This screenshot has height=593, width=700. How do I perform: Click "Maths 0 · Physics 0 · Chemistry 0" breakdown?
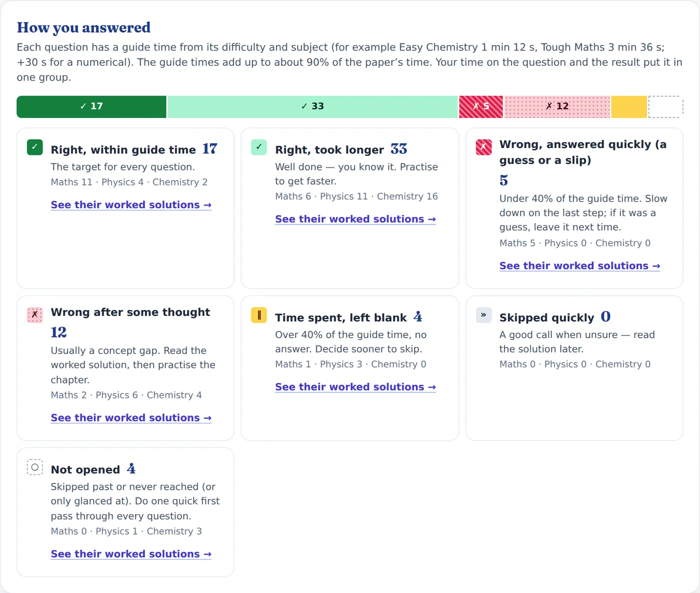tap(575, 364)
